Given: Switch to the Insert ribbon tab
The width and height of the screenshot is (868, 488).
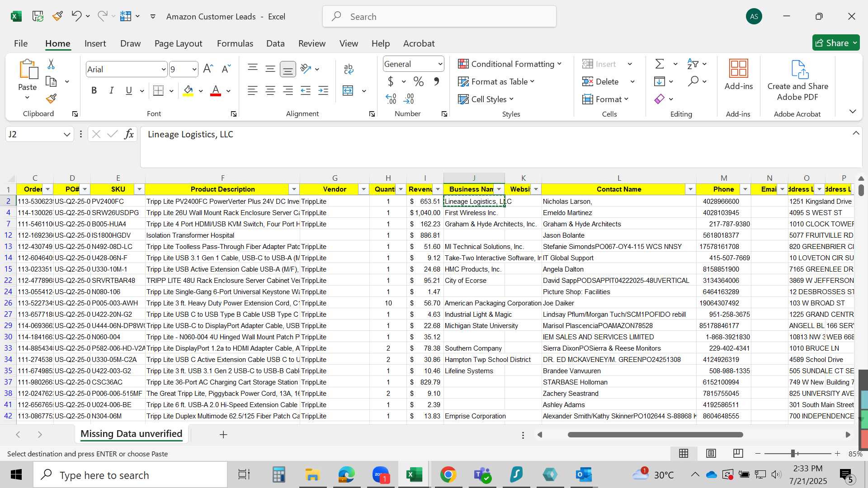Looking at the screenshot, I should pos(95,43).
